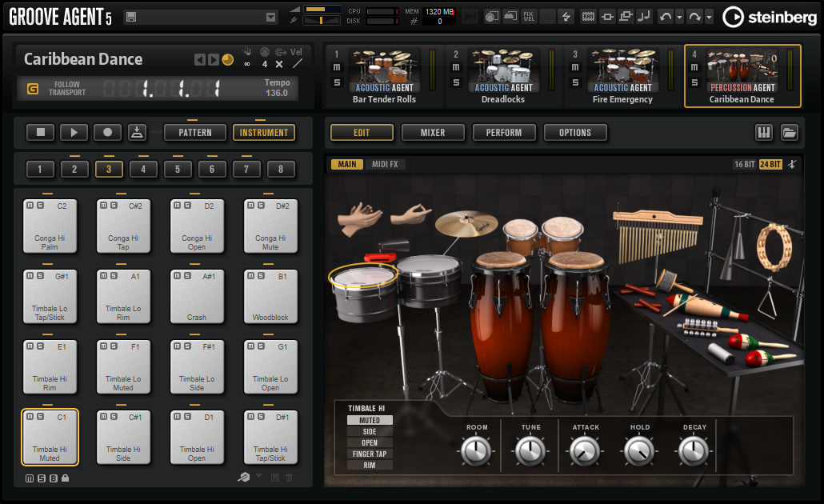
Task: Switch to MAIN sub-tab
Action: 347,165
